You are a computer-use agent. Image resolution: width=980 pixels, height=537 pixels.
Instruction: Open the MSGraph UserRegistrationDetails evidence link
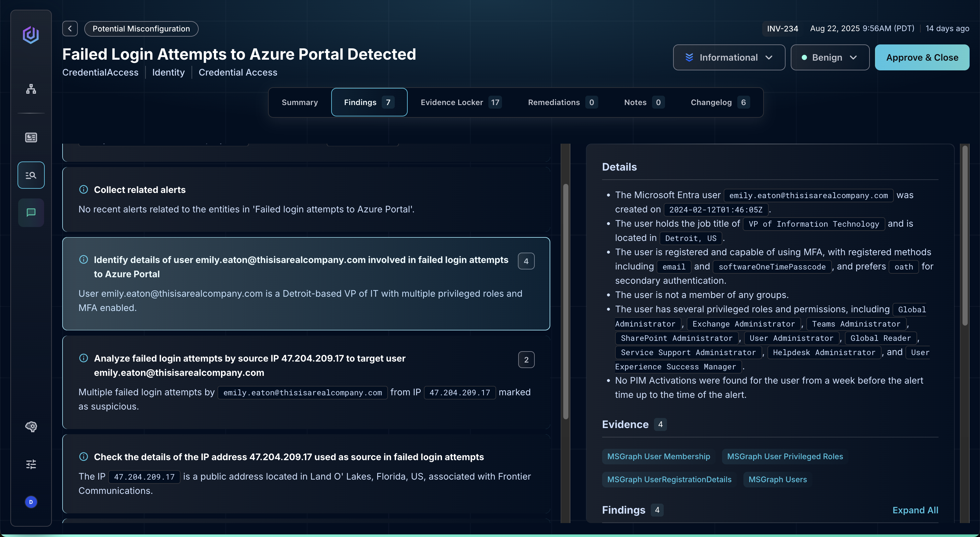tap(669, 480)
